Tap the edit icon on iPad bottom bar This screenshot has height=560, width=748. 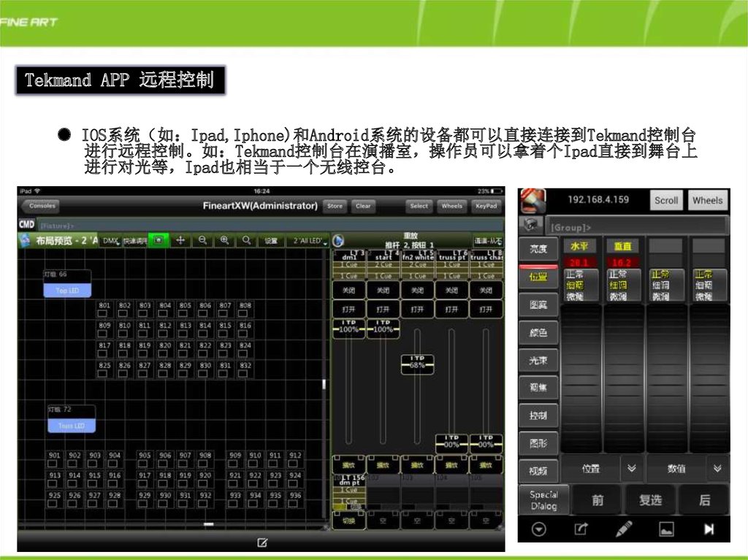pos(262,542)
